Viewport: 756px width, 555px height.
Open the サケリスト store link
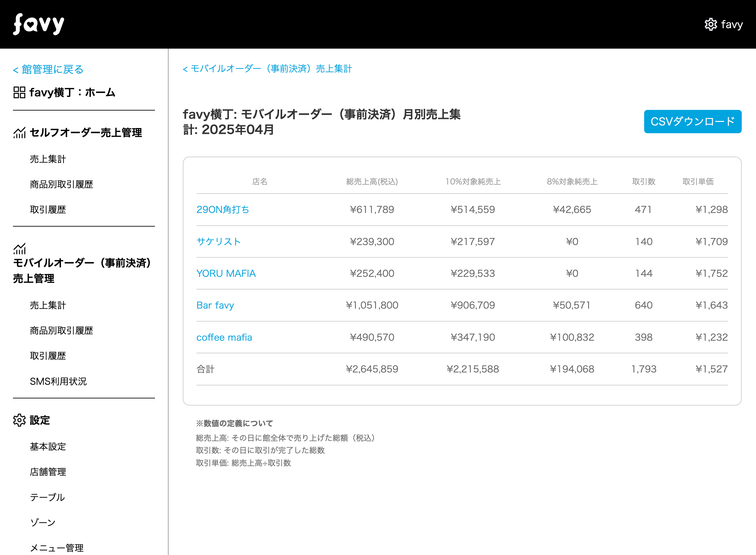pyautogui.click(x=219, y=241)
